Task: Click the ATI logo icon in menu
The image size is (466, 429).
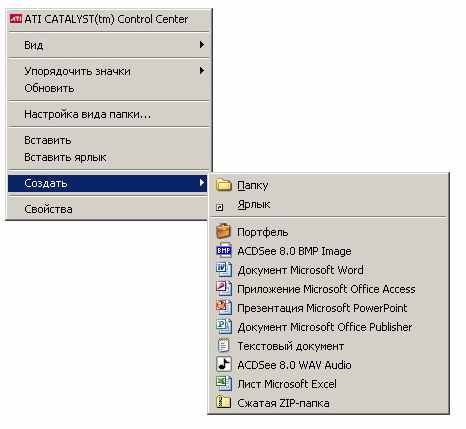Action: pos(16,19)
